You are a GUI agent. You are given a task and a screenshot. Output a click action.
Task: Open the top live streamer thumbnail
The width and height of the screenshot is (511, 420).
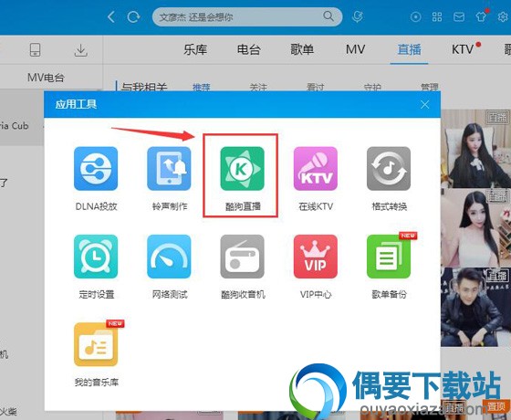(475, 148)
